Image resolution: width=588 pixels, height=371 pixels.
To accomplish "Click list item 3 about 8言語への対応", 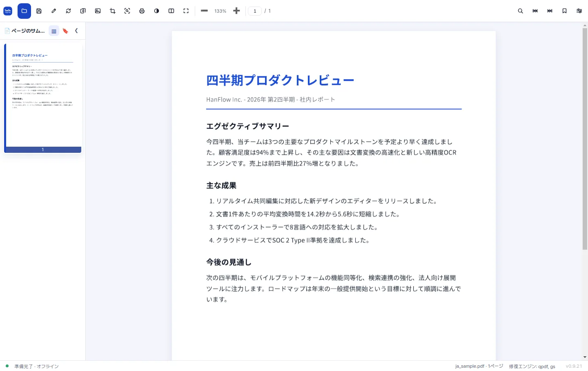I will (x=294, y=227).
